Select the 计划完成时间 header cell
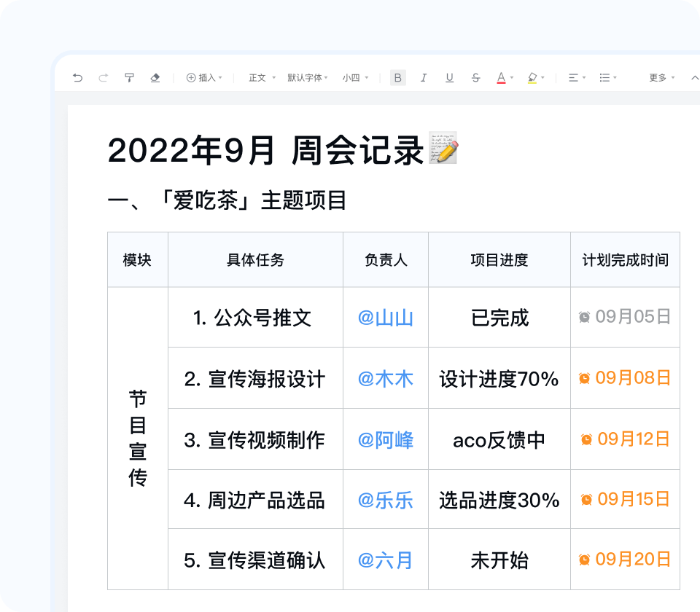Screen dimensions: 700x612 click(625, 259)
